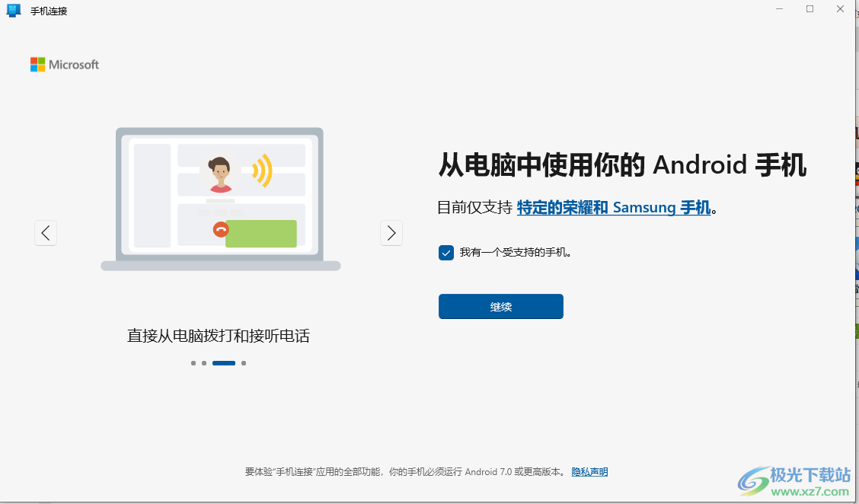Click the Android 7.0 requirement notice text
Viewport: 859px width, 504px height.
pyautogui.click(x=405, y=472)
